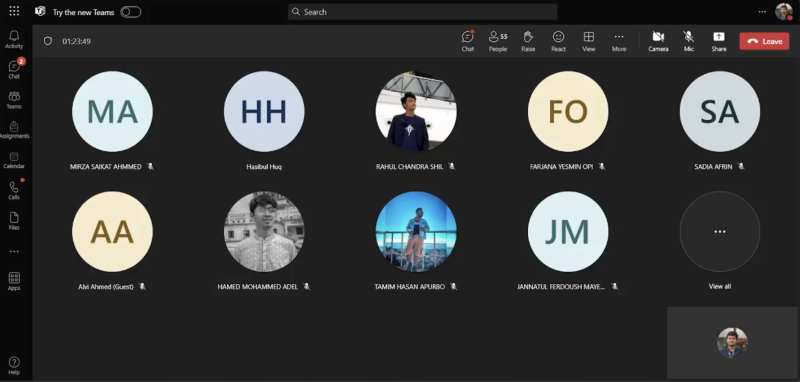800x382 pixels.
Task: Go to Assignments in the sidebar
Action: point(14,130)
